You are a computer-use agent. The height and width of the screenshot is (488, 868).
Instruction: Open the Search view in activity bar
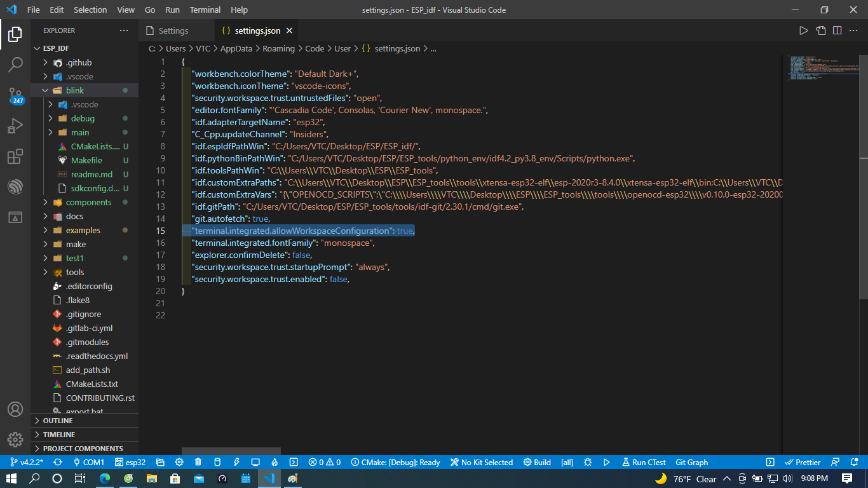click(15, 65)
